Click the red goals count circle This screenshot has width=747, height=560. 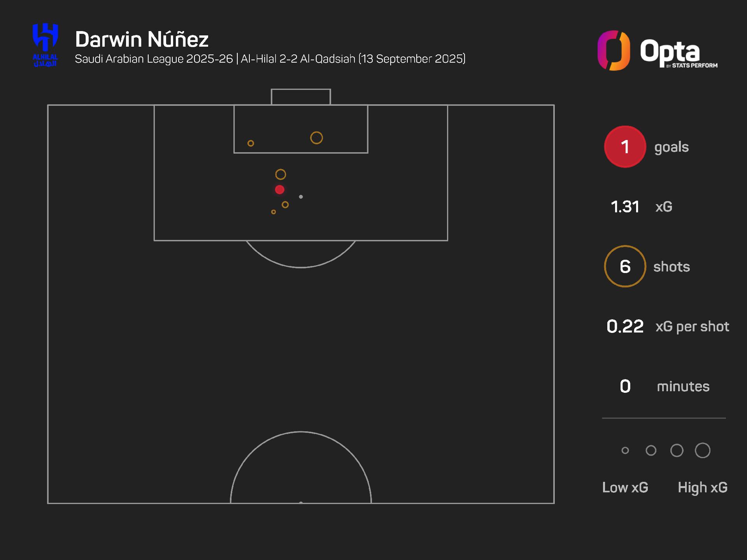coord(625,147)
